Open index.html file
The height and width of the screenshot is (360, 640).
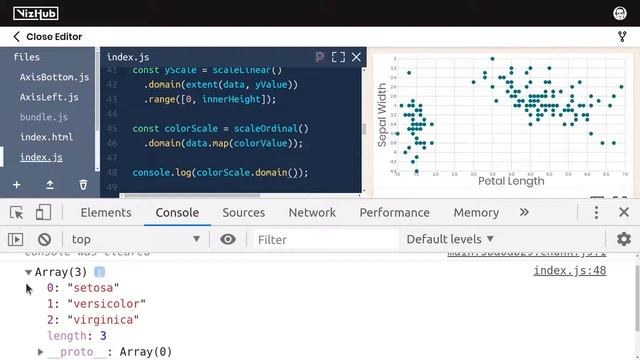(x=46, y=137)
